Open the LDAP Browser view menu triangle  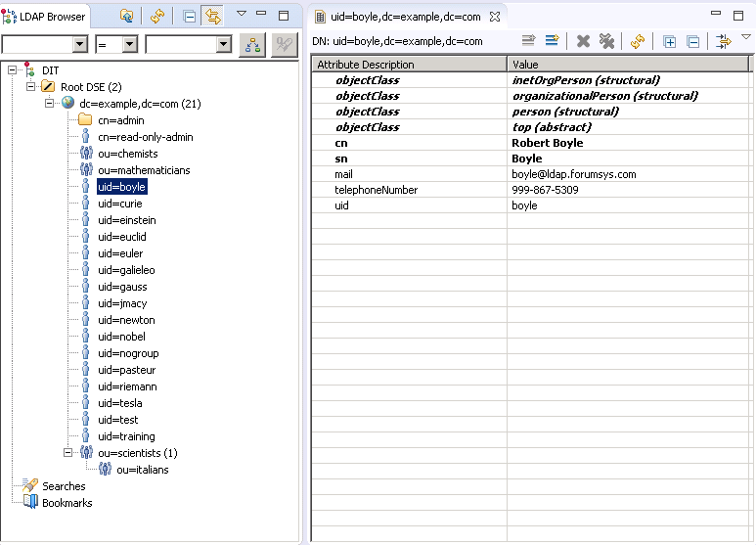(242, 14)
